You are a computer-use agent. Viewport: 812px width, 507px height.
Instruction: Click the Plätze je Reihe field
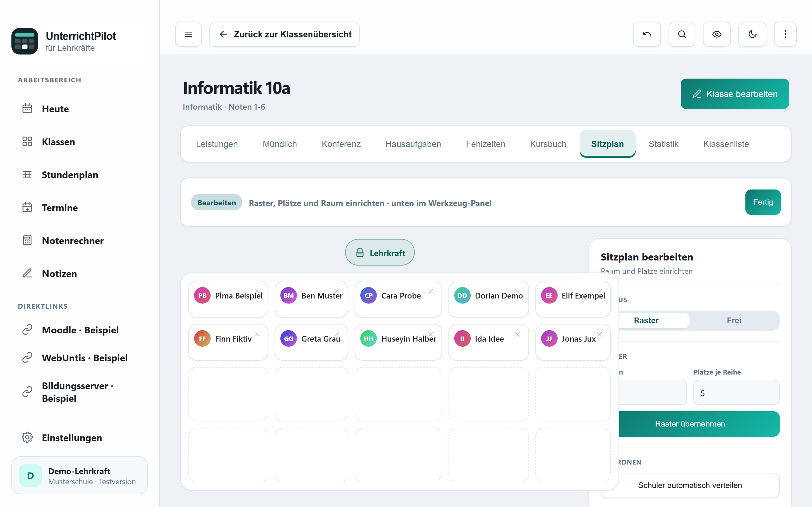(x=736, y=393)
